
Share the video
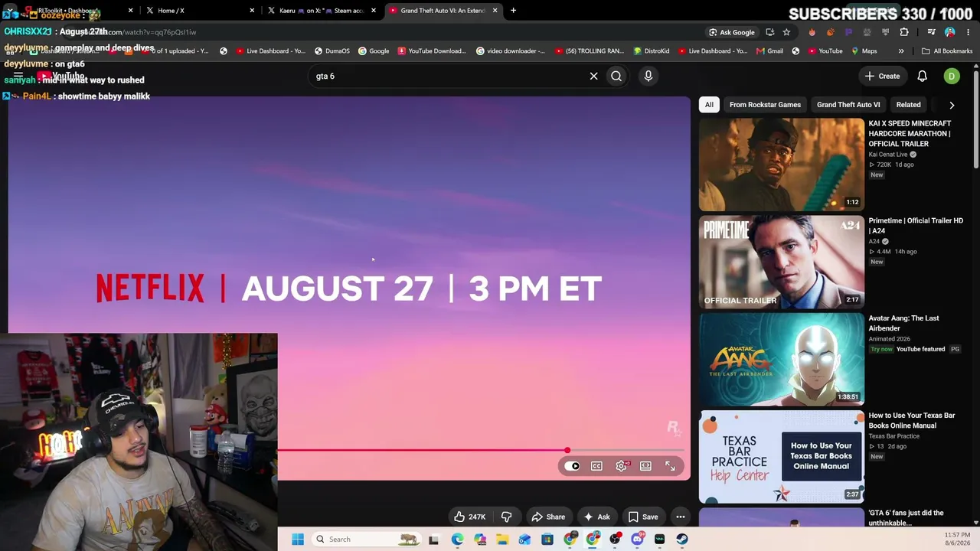[548, 517]
